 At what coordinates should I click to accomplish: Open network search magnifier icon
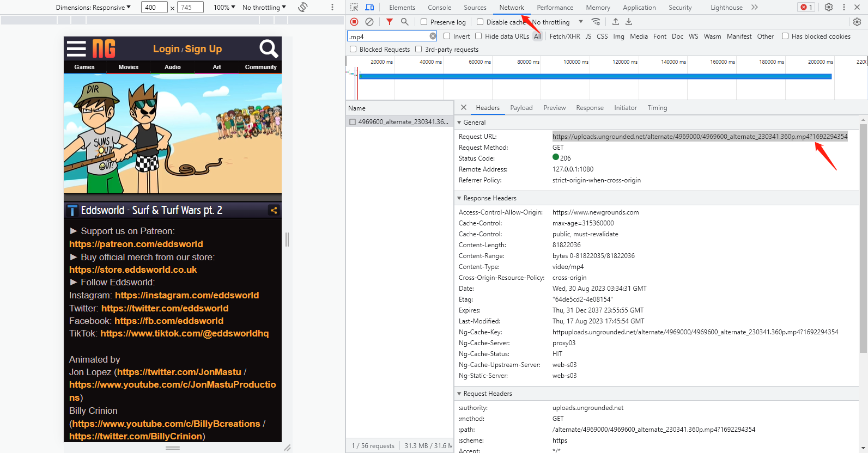coord(404,22)
